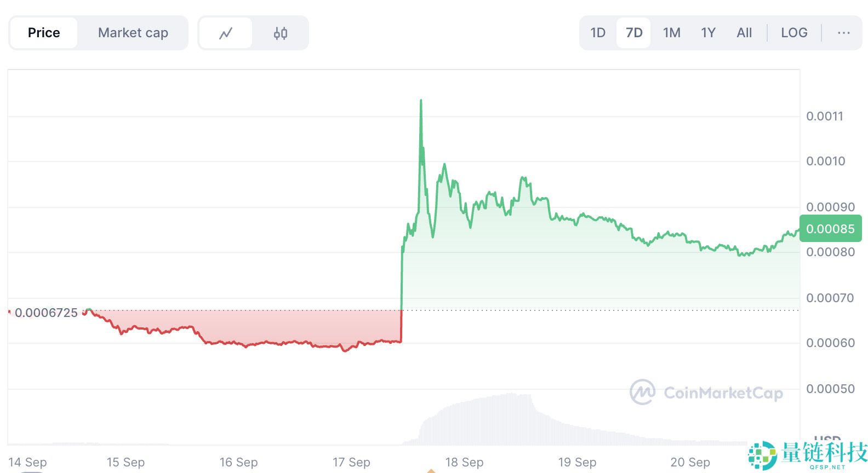Viewport: 868px width, 473px height.
Task: Set chart range to 1M
Action: pyautogui.click(x=671, y=33)
